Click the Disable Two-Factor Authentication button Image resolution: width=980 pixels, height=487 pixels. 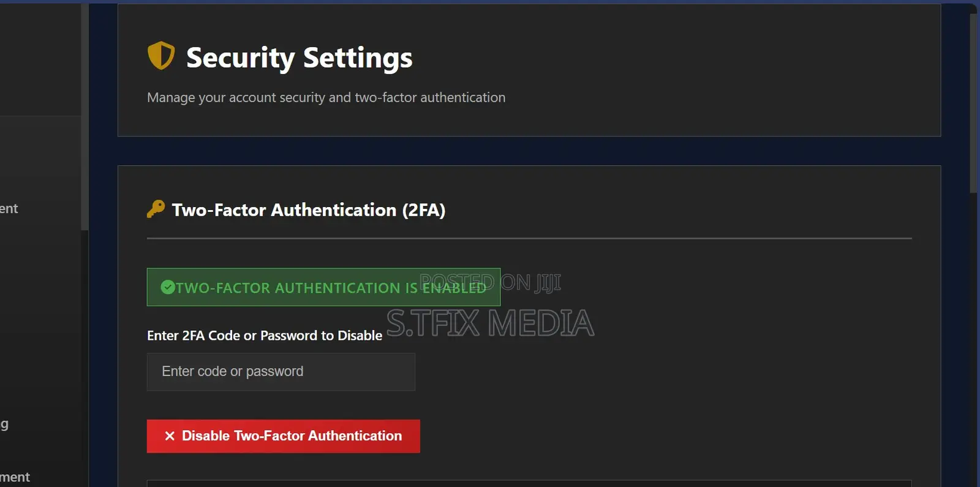pos(283,436)
